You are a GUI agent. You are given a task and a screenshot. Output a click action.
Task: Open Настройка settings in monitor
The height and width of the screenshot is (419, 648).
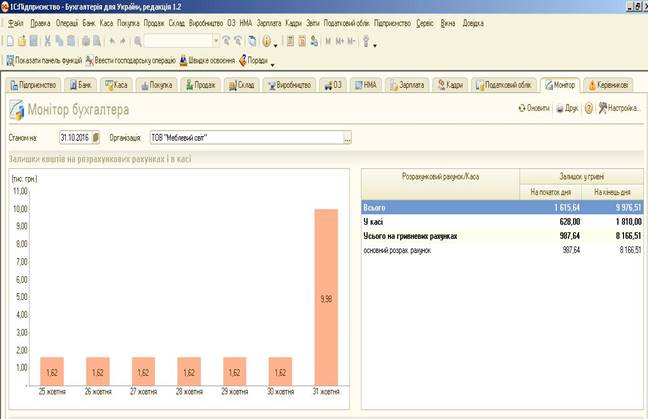tap(619, 108)
